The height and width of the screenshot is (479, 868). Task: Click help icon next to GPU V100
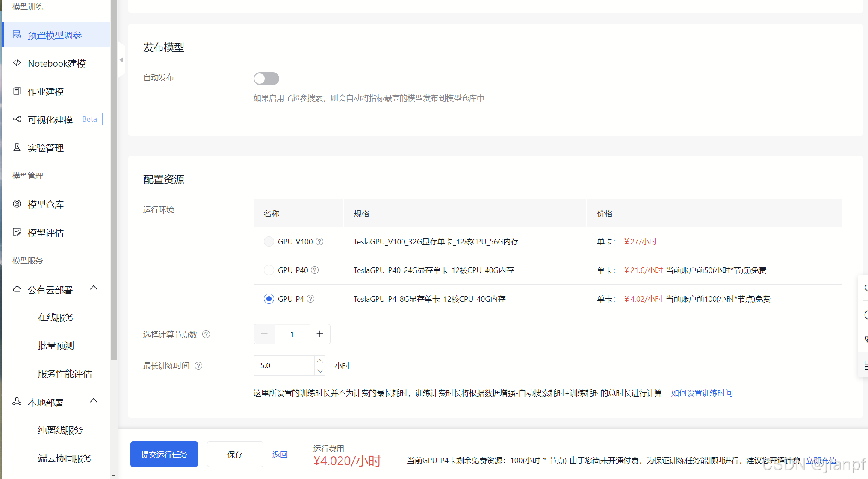(319, 241)
